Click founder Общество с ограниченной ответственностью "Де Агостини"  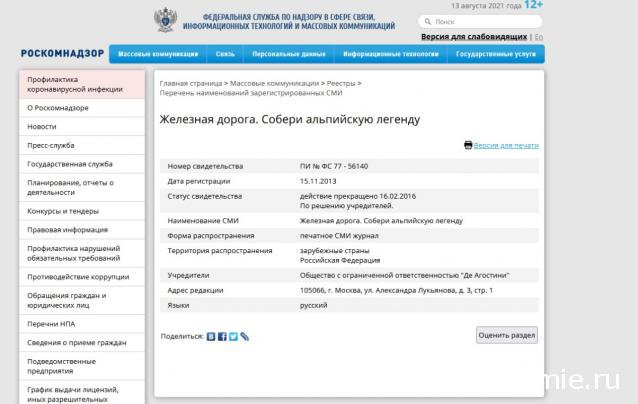tap(405, 275)
